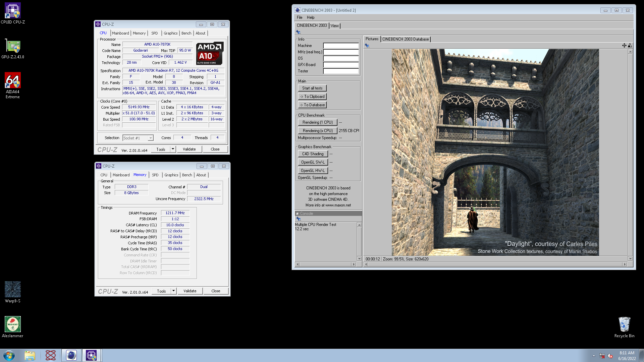Click To Database button
644x362 pixels.
[x=312, y=105]
